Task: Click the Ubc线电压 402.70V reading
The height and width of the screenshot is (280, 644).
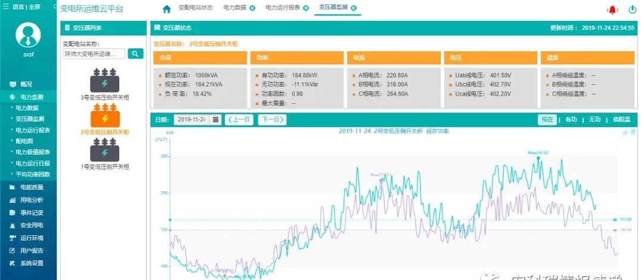Action: pyautogui.click(x=500, y=84)
